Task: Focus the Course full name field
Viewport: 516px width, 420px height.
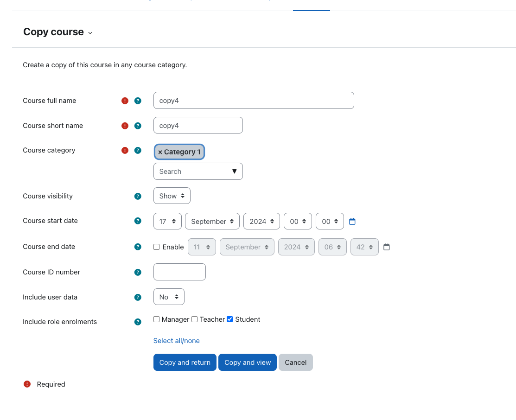Action: pos(254,101)
